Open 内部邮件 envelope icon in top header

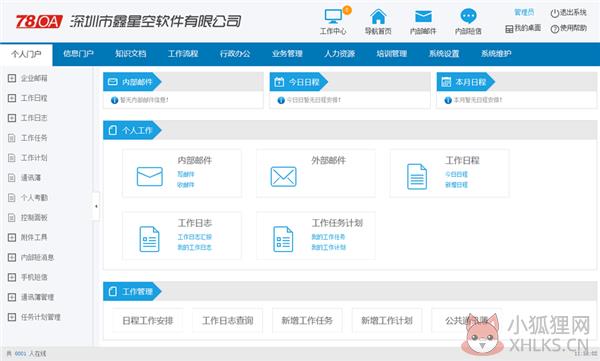423,16
